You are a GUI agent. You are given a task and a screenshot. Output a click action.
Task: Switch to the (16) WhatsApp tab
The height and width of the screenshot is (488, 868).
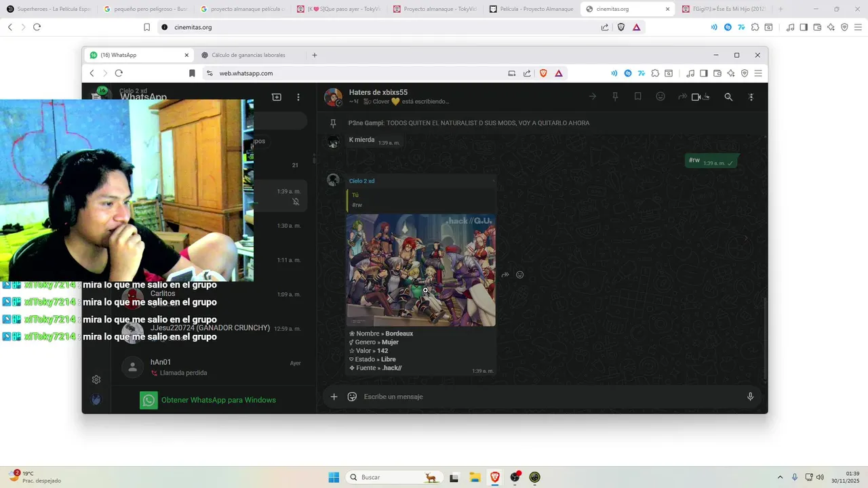pos(138,55)
